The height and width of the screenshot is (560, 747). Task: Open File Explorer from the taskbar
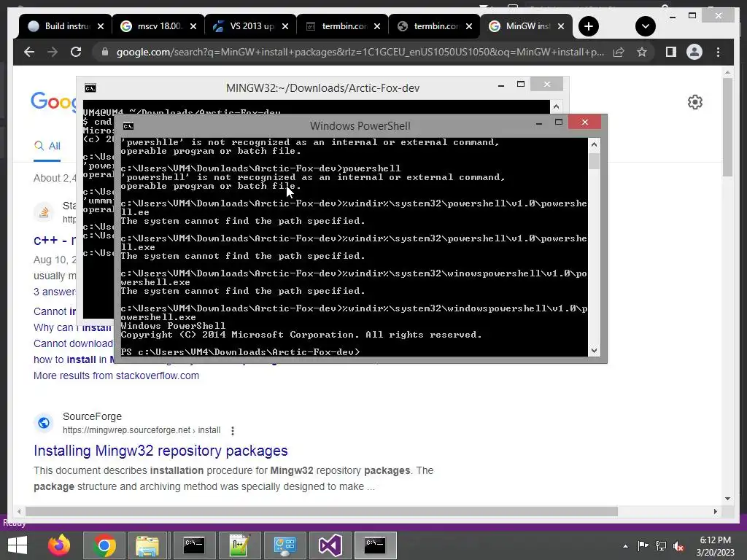point(147,545)
